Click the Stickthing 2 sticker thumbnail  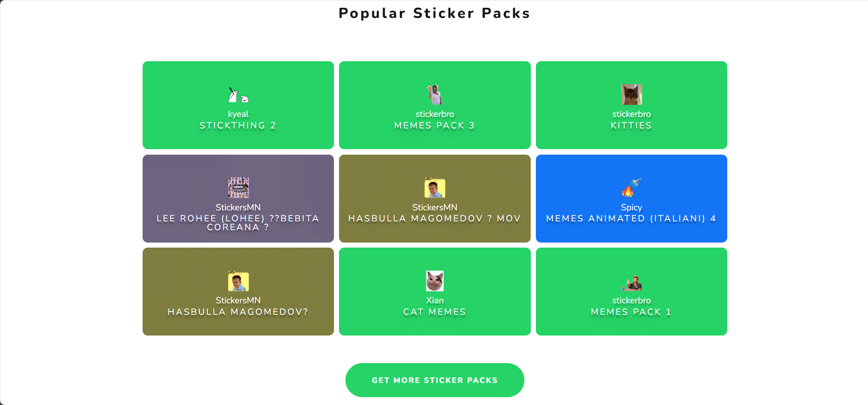tap(238, 95)
